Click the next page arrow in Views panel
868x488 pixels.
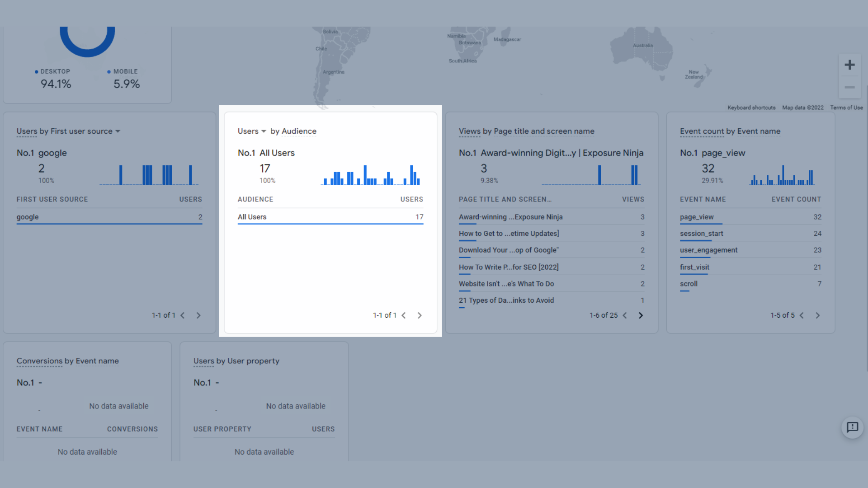click(641, 315)
